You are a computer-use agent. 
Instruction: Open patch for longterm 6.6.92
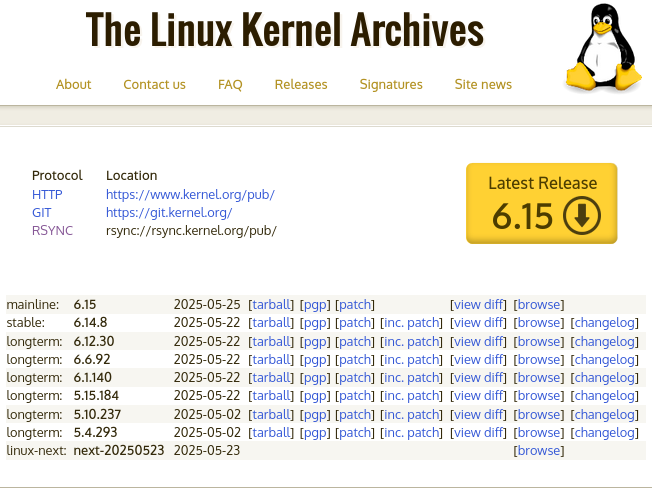coord(355,360)
